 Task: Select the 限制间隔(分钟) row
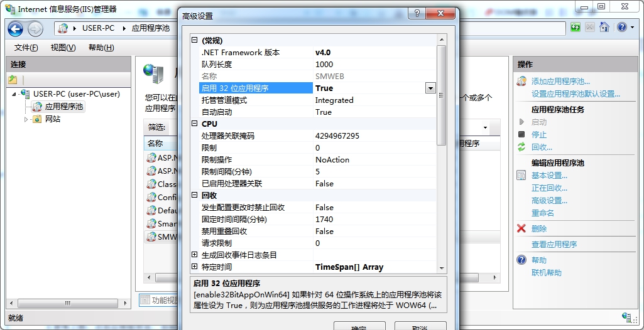tap(317, 171)
